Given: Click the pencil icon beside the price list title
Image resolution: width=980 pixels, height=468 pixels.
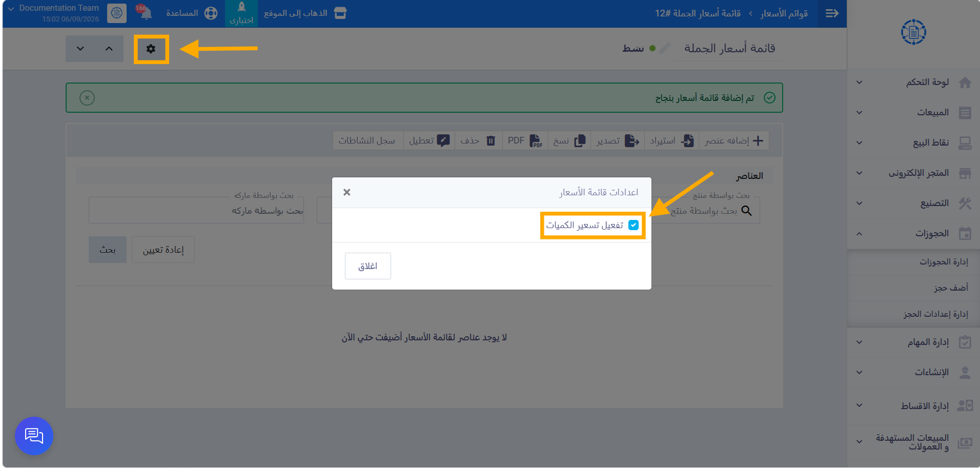Looking at the screenshot, I should pyautogui.click(x=665, y=48).
